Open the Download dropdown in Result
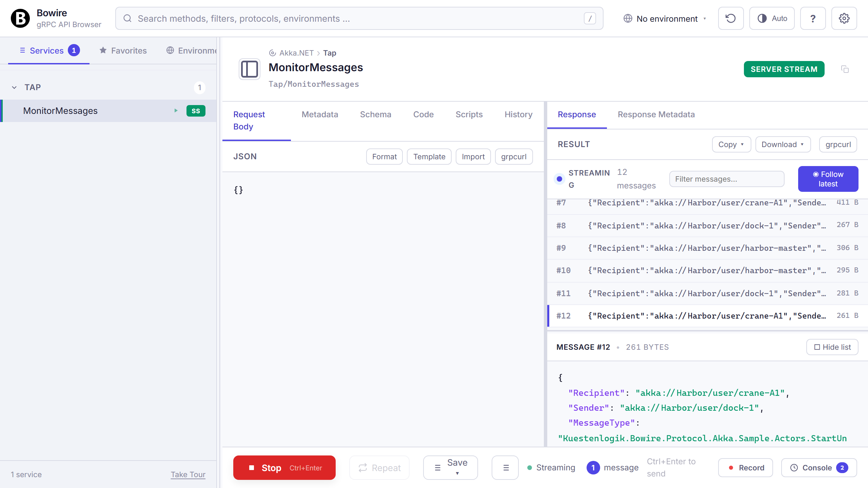Screen dimensions: 868x488 (x=783, y=144)
